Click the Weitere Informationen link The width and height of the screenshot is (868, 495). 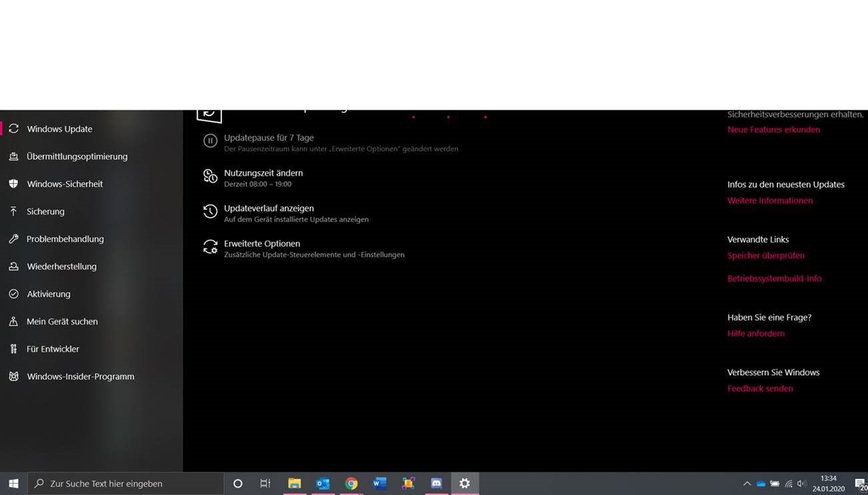769,201
